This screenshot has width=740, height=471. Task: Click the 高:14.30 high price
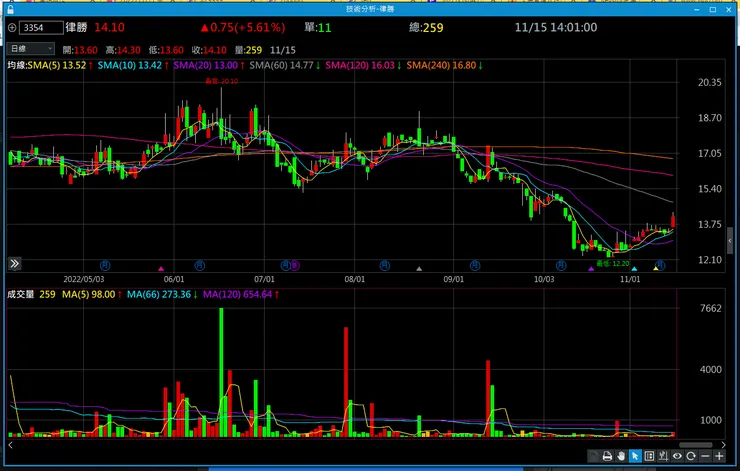point(123,50)
